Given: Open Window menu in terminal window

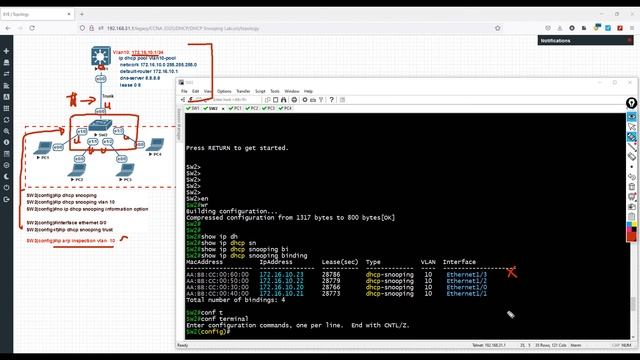Looking at the screenshot, I should (x=291, y=91).
